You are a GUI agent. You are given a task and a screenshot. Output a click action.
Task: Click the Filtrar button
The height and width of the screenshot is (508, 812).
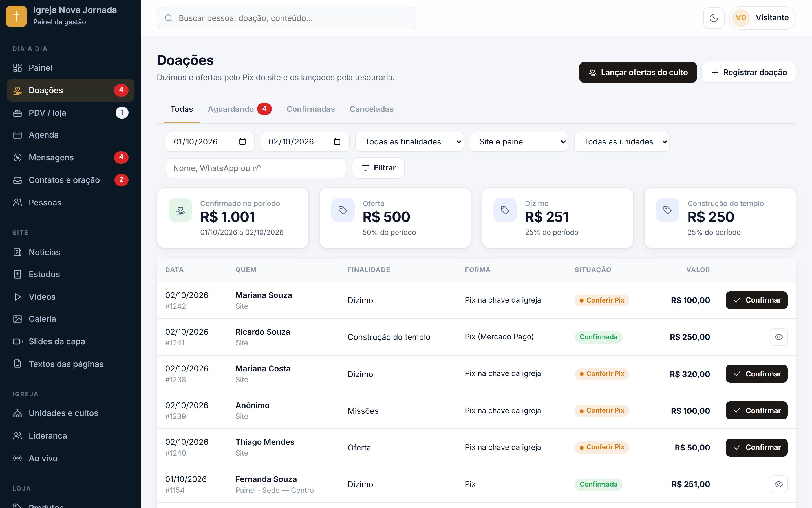pyautogui.click(x=378, y=168)
